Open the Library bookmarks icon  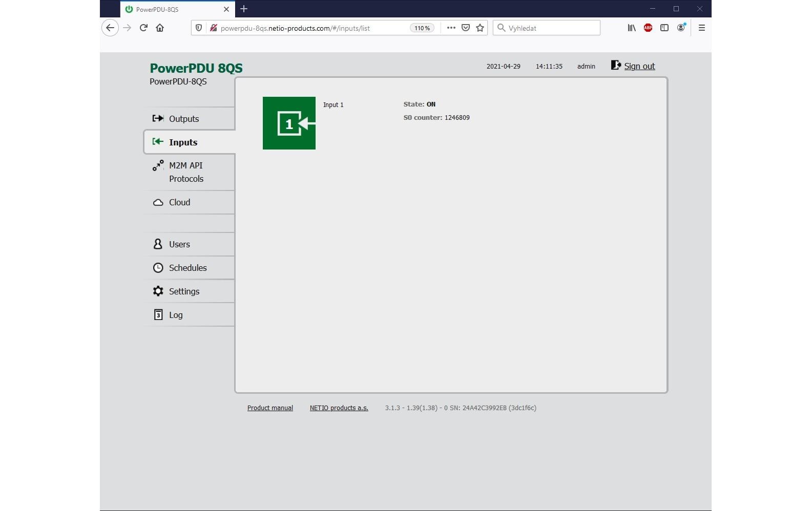tap(632, 28)
